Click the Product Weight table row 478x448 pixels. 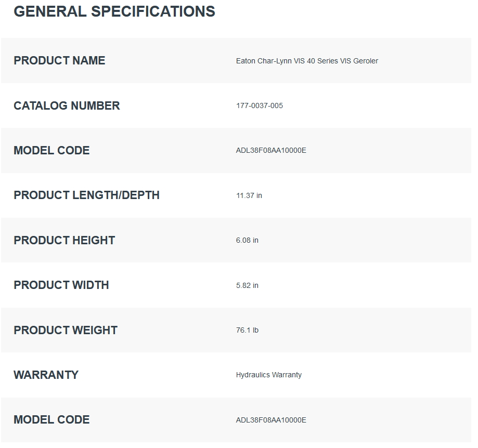coord(236,330)
